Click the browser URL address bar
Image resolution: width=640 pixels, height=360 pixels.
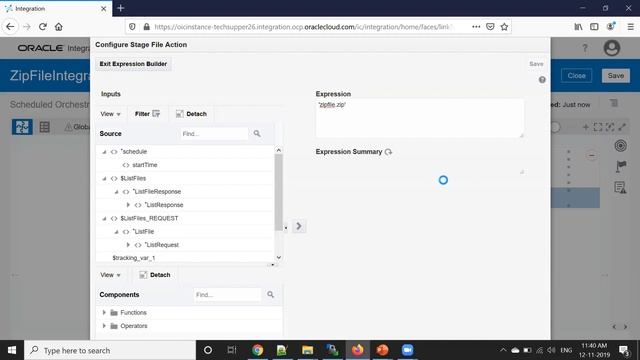click(302, 27)
